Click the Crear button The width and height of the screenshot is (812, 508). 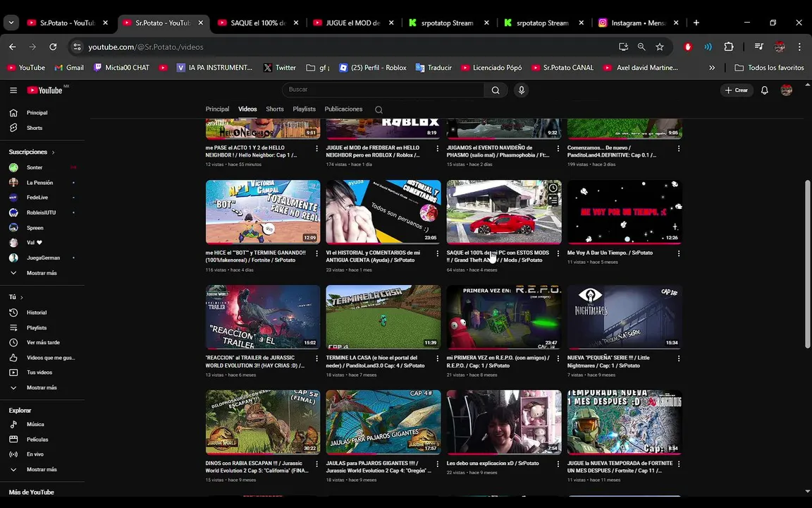[737, 90]
